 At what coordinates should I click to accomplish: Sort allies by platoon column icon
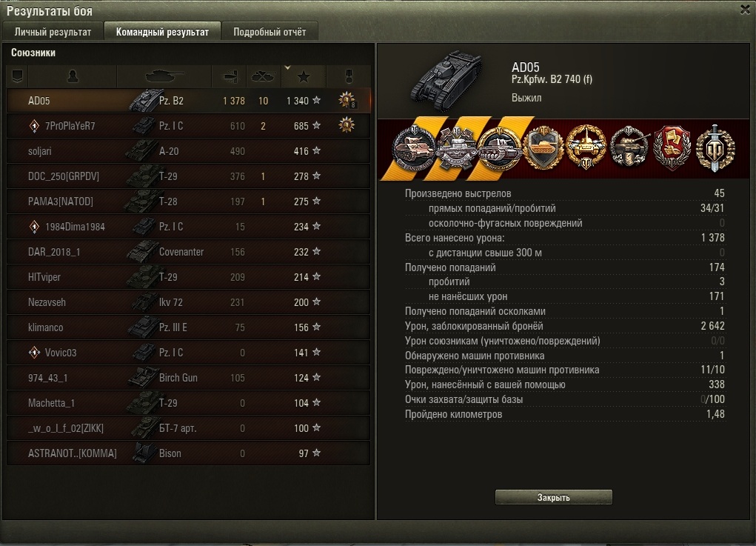[17, 76]
